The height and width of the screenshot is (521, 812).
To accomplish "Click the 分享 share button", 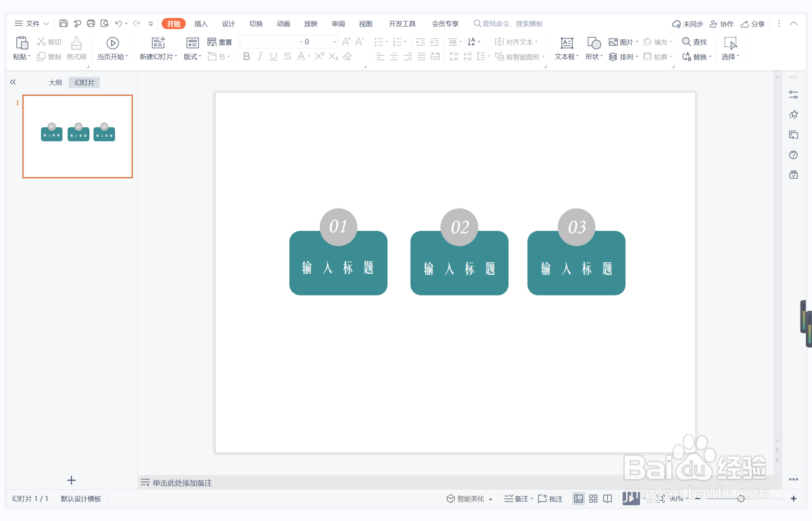I will [753, 24].
